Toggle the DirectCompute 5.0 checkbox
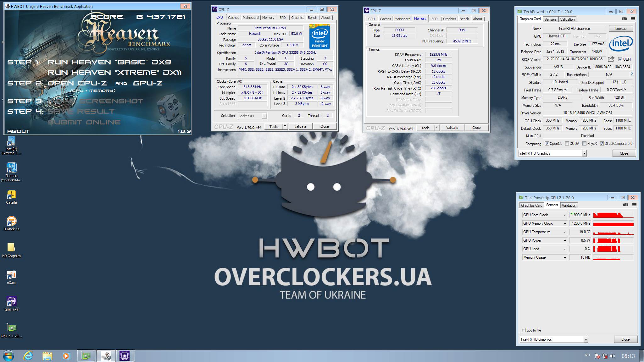Screen dimensions: 644x362 click(x=602, y=144)
